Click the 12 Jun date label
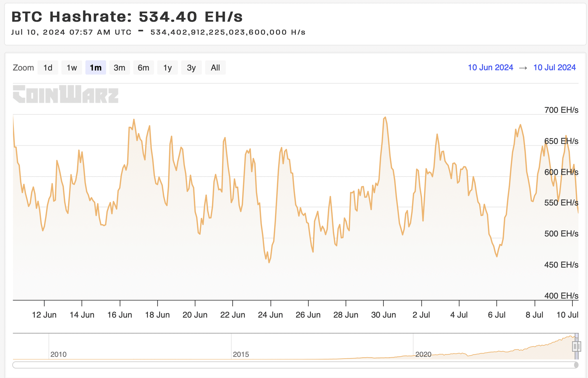The height and width of the screenshot is (378, 588). [x=44, y=315]
